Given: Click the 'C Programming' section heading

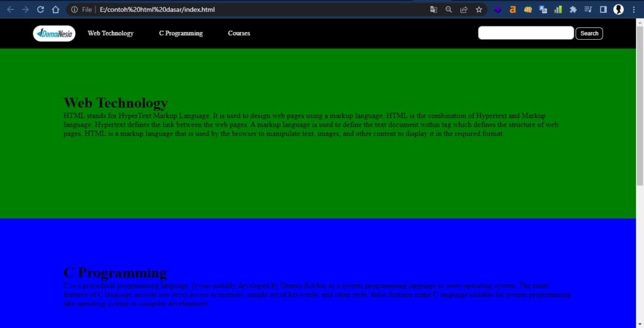Looking at the screenshot, I should 116,273.
